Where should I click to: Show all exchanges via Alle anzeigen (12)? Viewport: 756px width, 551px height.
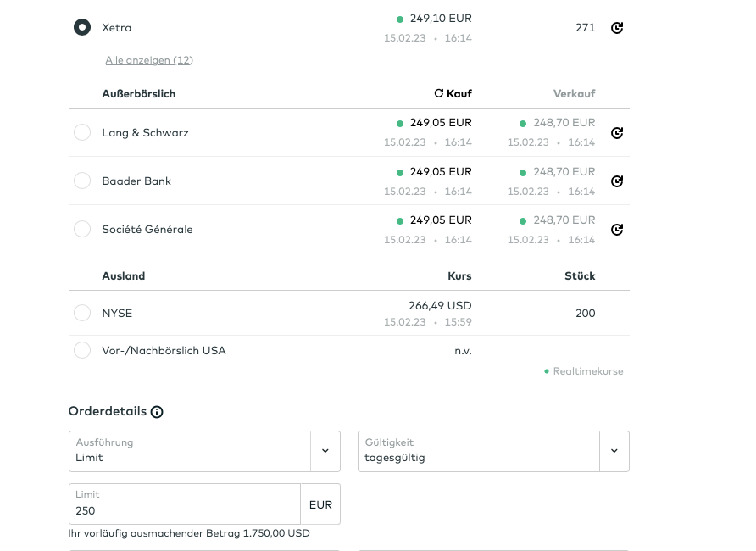149,60
